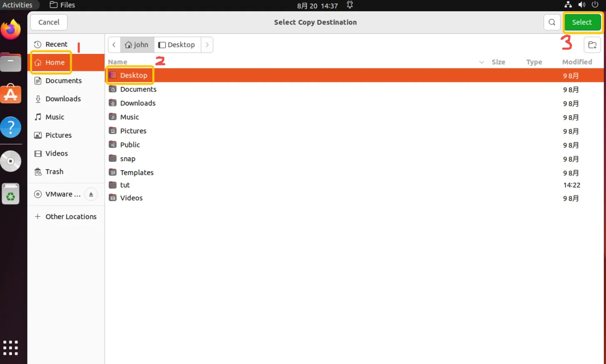Click the search magnifier icon
The image size is (606, 364).
coord(552,22)
